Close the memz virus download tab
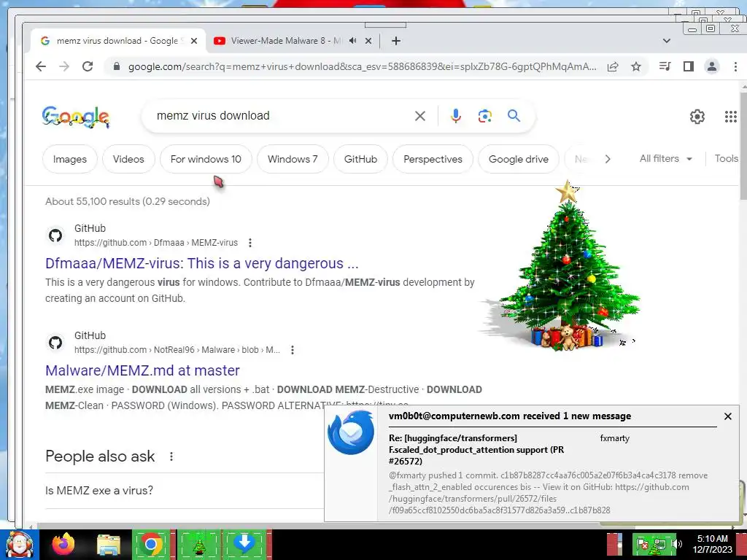Image resolution: width=747 pixels, height=560 pixels. [x=194, y=41]
